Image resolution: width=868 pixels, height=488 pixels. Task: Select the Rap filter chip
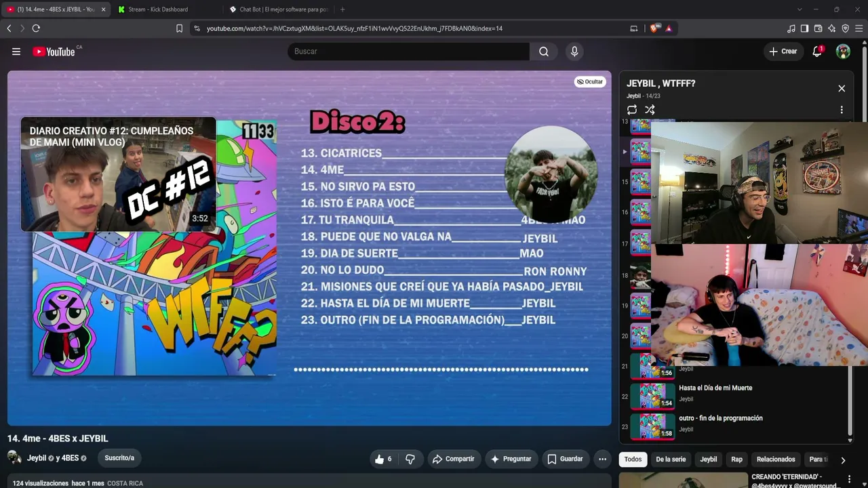[x=736, y=460]
